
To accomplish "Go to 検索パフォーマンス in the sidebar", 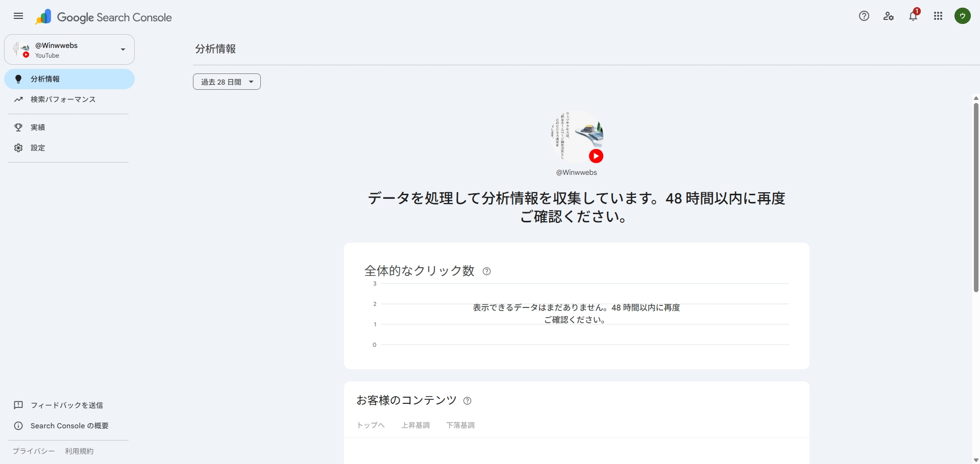I will tap(69, 99).
